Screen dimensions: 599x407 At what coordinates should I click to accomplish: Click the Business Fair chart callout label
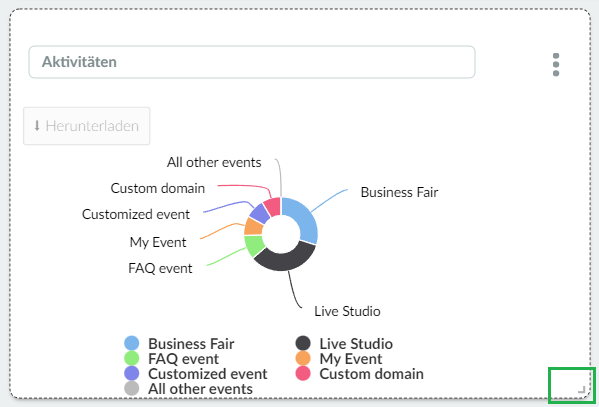tap(399, 192)
